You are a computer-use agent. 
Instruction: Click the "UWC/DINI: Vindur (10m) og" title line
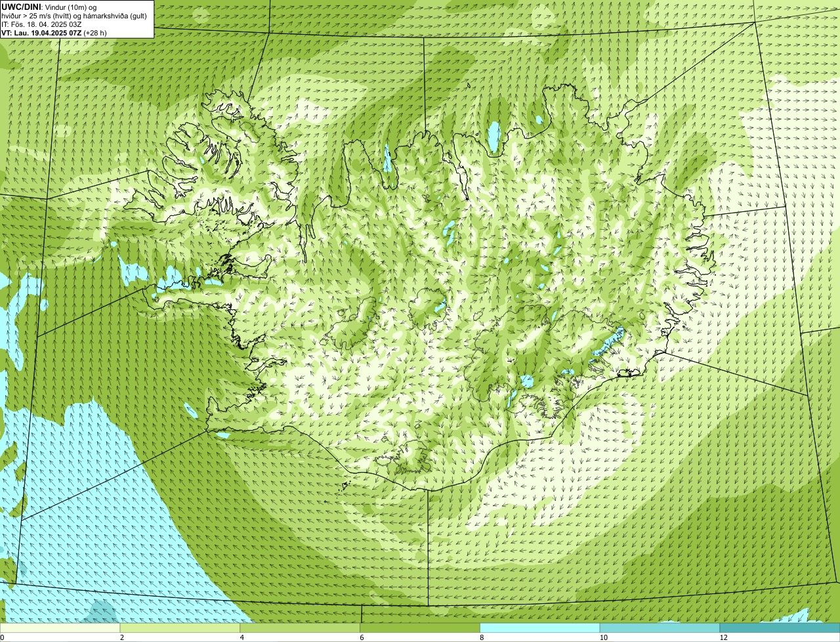click(49, 7)
